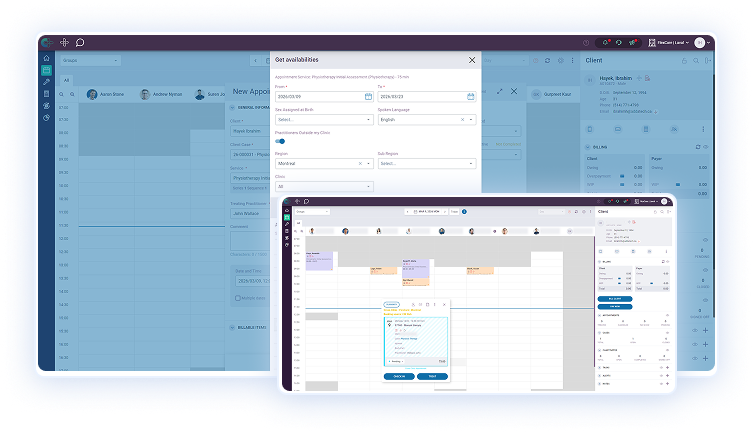
Task: Click the calendar icon in left sidebar
Action: pyautogui.click(x=47, y=70)
